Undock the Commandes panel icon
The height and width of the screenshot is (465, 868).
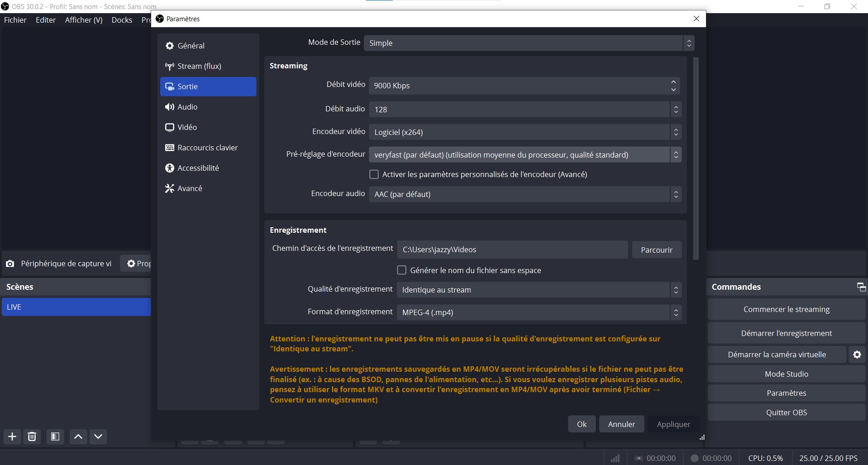(861, 287)
